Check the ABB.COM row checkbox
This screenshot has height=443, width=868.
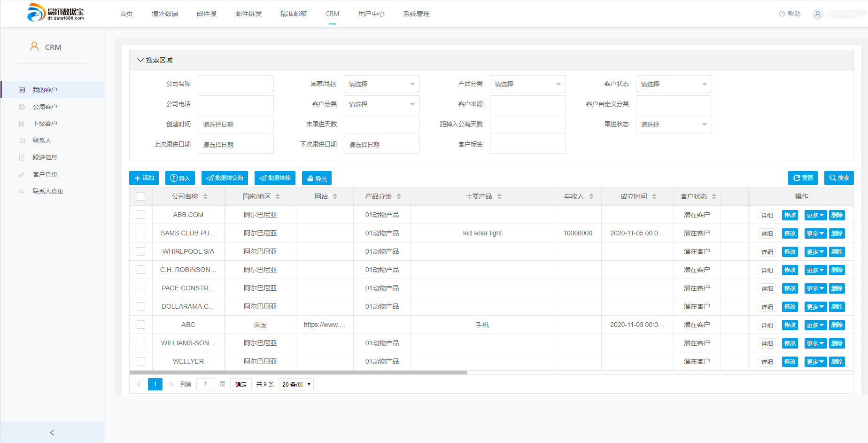pyautogui.click(x=141, y=215)
